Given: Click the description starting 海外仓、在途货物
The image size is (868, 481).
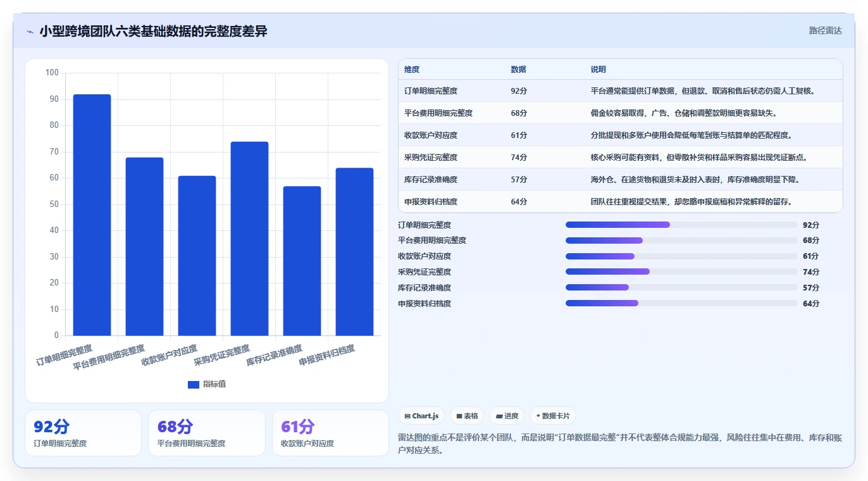Looking at the screenshot, I should pos(695,180).
